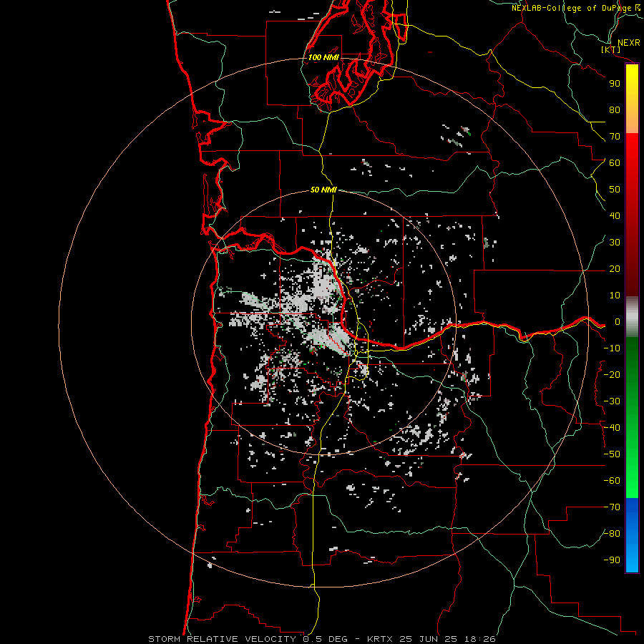
Task: Click the 70 value on the velocity scale
Action: pos(615,137)
